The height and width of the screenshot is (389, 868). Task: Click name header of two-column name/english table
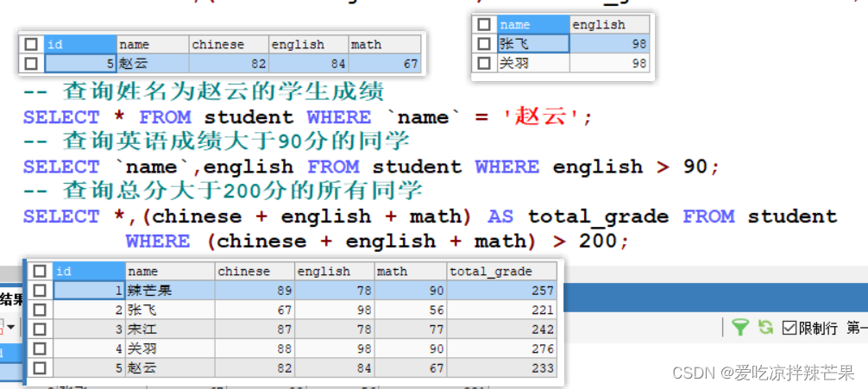(533, 24)
